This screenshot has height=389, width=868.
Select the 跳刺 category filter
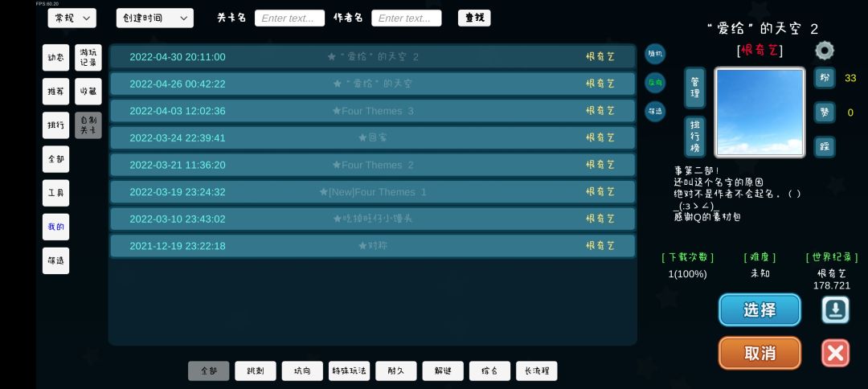click(x=256, y=371)
